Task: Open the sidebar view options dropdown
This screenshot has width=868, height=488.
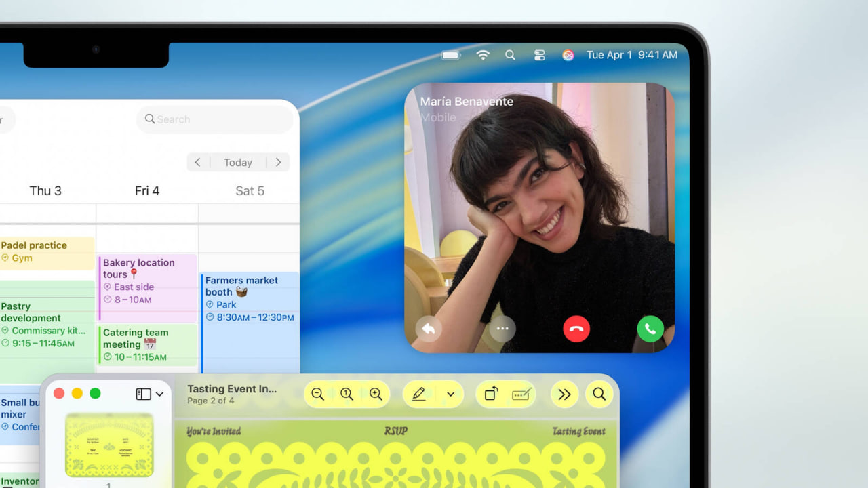Action: pos(160,394)
